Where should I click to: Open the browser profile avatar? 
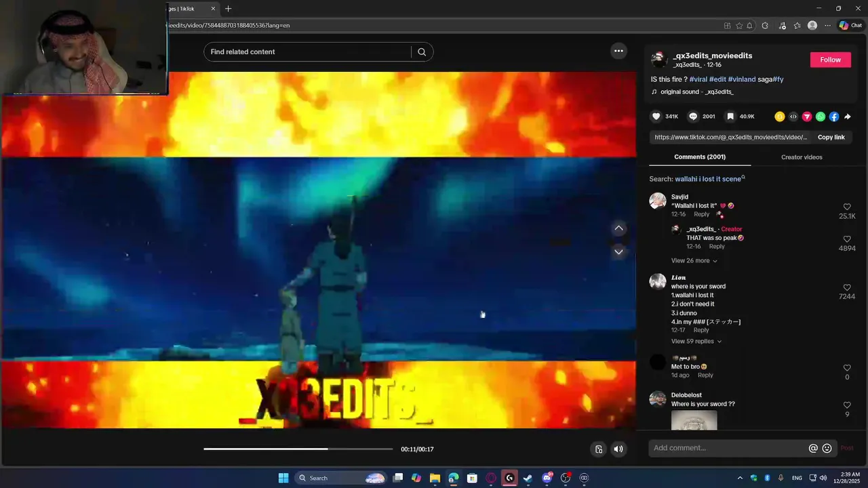(x=812, y=26)
